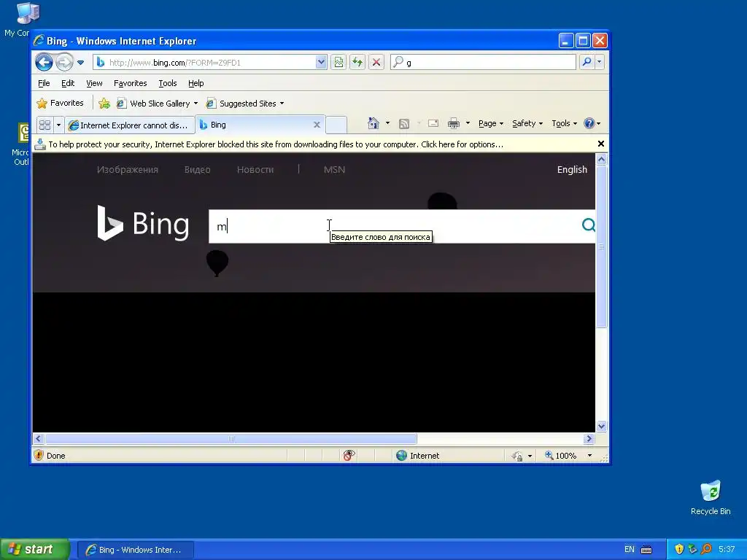Click the RSS Feeds icon
This screenshot has width=747, height=560.
tap(404, 124)
